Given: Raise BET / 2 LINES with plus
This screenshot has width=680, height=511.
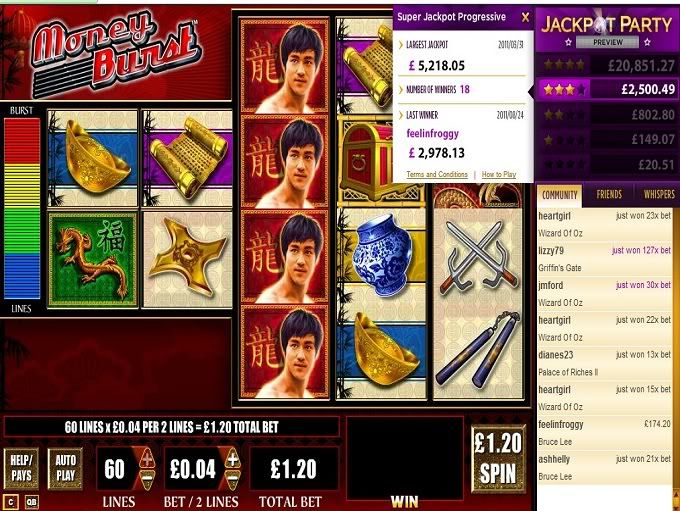Looking at the screenshot, I should click(232, 459).
